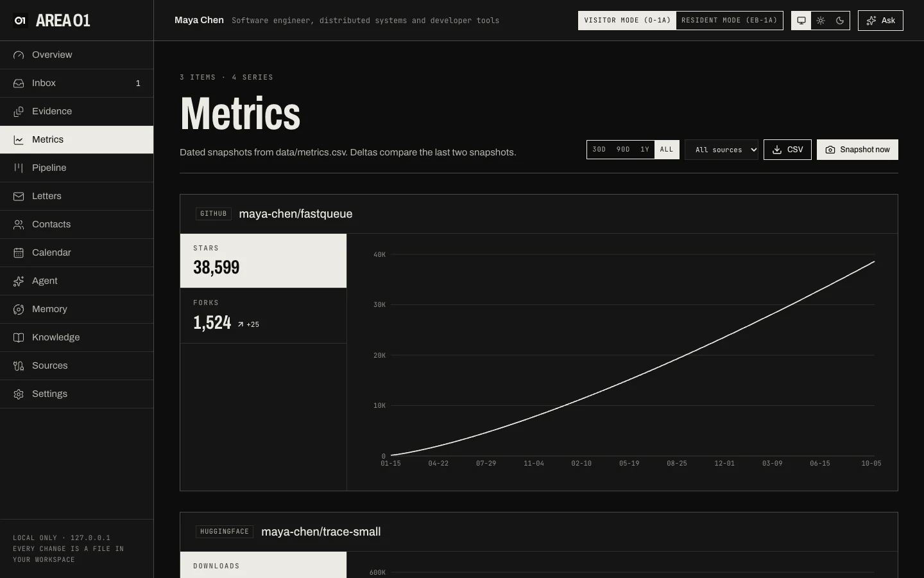Enable Resident Mode (EB-1A)
924x578 pixels.
729,21
